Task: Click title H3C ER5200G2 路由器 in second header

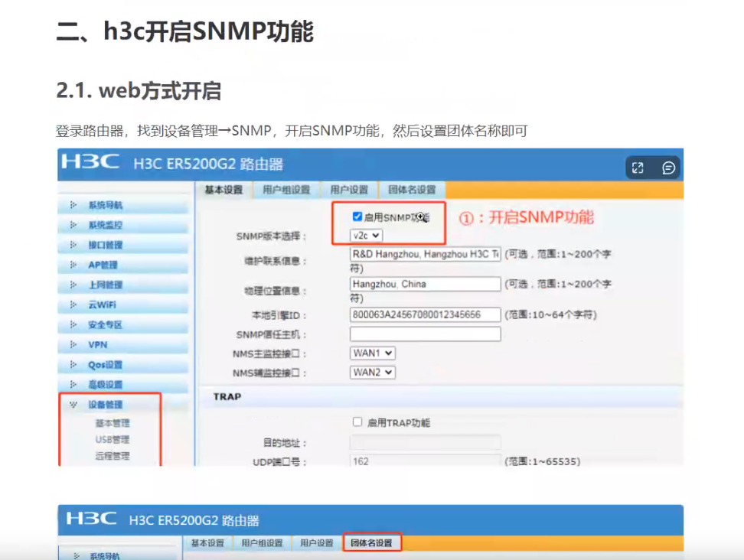Action: (x=194, y=520)
